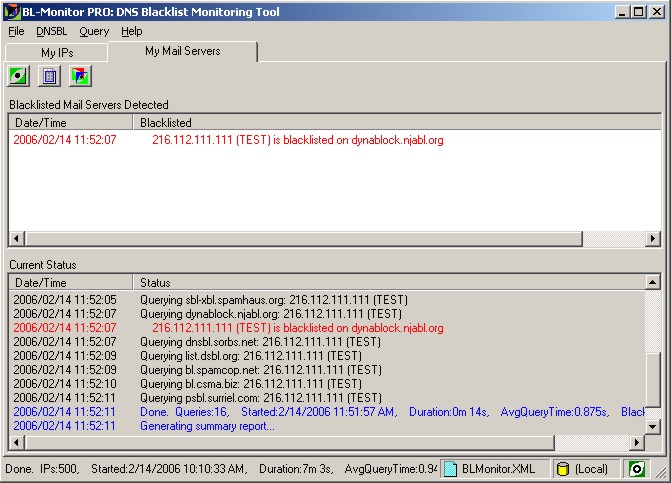Click Date/Time header in Current Status list
Viewport: 671px width, 483px height.
click(71, 283)
